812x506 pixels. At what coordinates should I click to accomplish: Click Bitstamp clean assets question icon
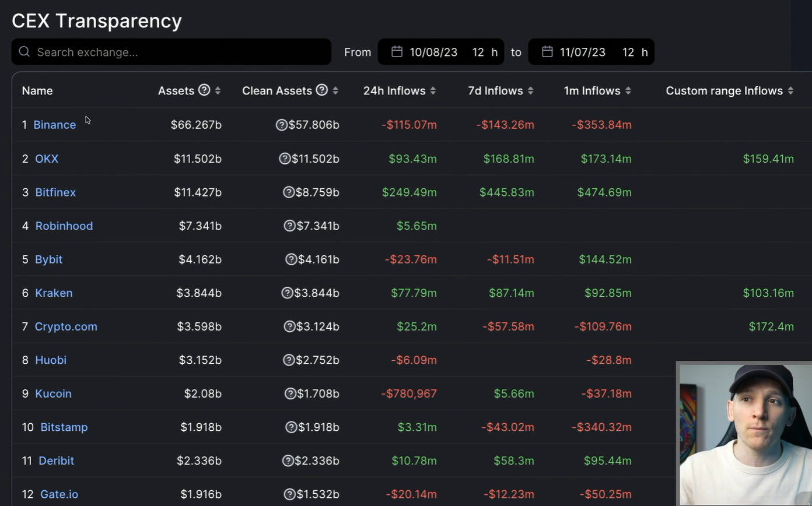point(291,427)
